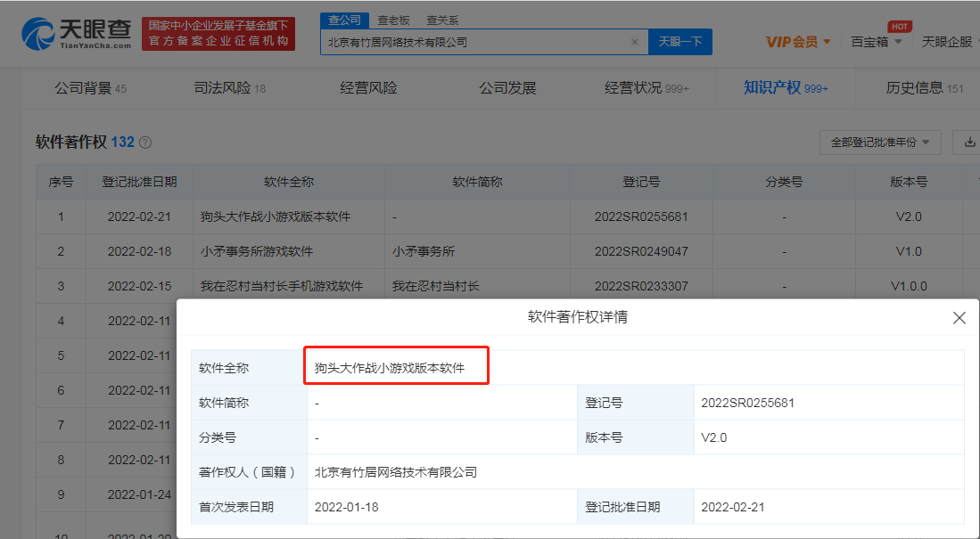Viewport: 980px width, 539px height.
Task: Click the HOT badge above 百宝箱
Action: click(x=899, y=28)
